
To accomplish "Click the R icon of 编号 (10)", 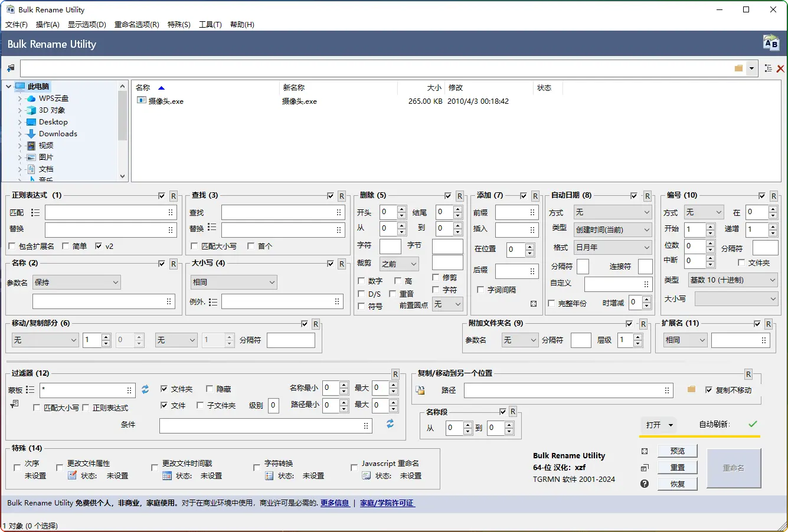I will pyautogui.click(x=774, y=196).
